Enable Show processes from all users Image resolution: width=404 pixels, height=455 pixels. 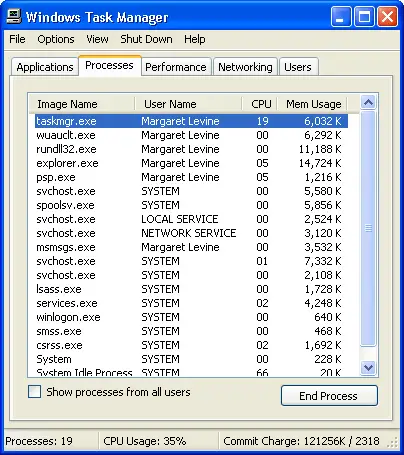click(34, 392)
